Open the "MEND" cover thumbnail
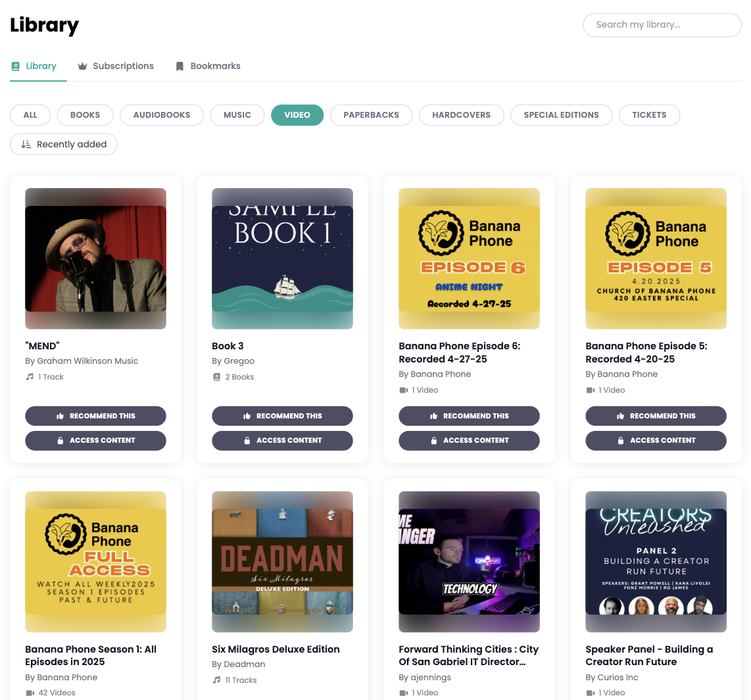Screen dimensions: 751x700 [96, 259]
